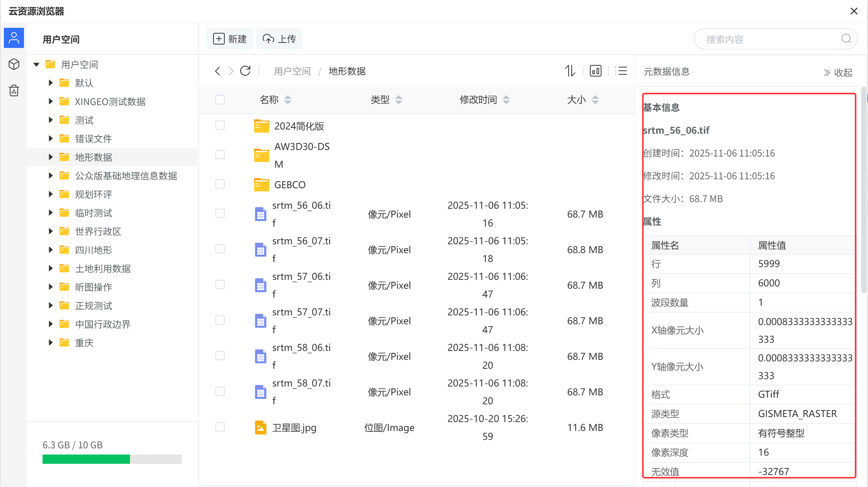The height and width of the screenshot is (487, 868).
Task: Click the 地形数据 breadcrumb
Action: (347, 71)
